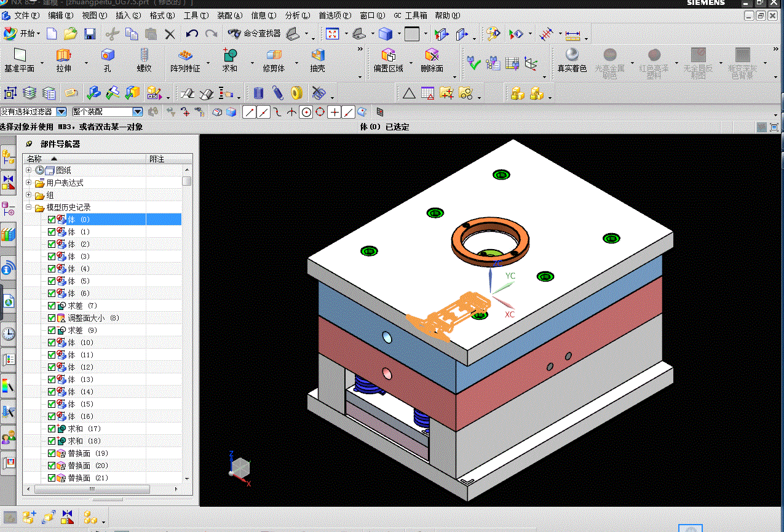Click the triangle icon in toolbar
784x532 pixels.
tap(409, 93)
